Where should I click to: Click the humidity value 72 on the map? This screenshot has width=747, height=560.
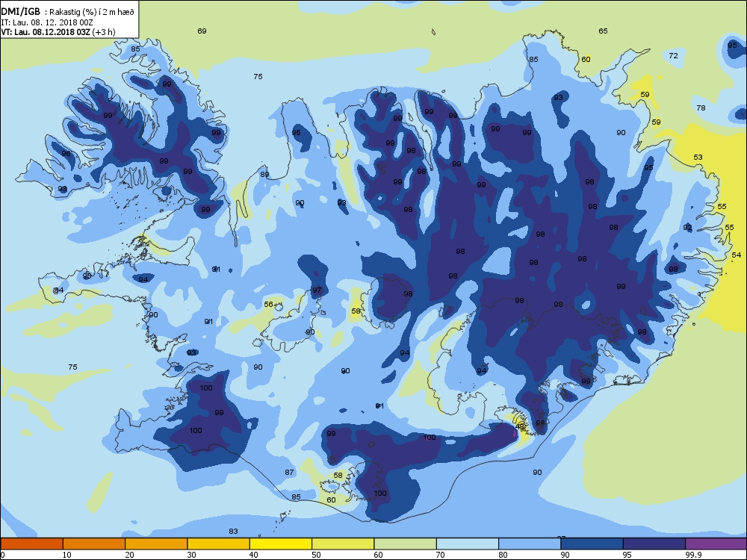tap(673, 56)
